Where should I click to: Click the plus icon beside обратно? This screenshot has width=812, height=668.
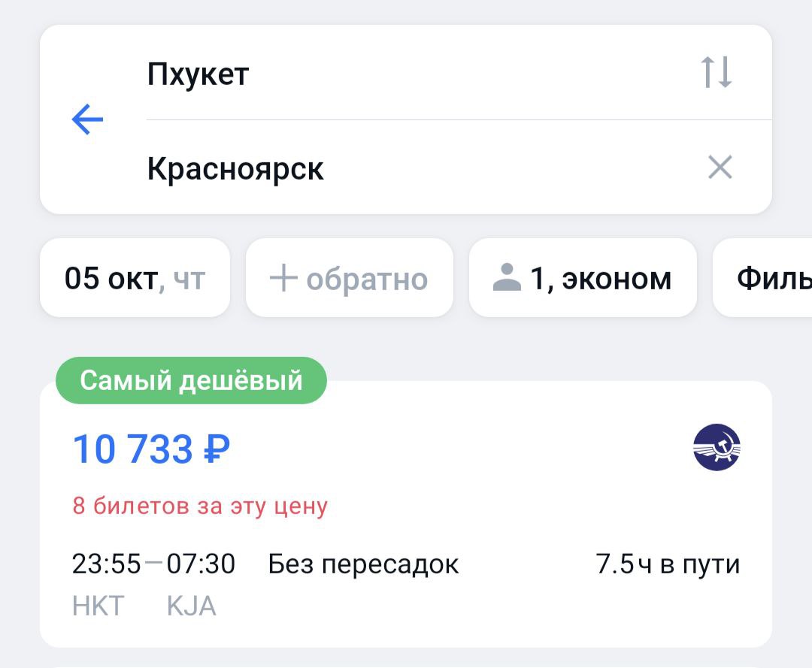283,278
